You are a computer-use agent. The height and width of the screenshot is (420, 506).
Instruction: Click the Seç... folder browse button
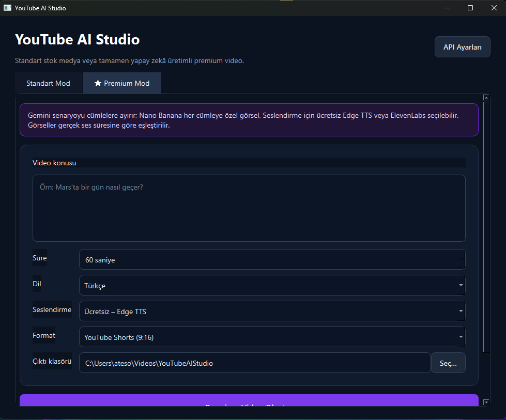click(x=448, y=363)
